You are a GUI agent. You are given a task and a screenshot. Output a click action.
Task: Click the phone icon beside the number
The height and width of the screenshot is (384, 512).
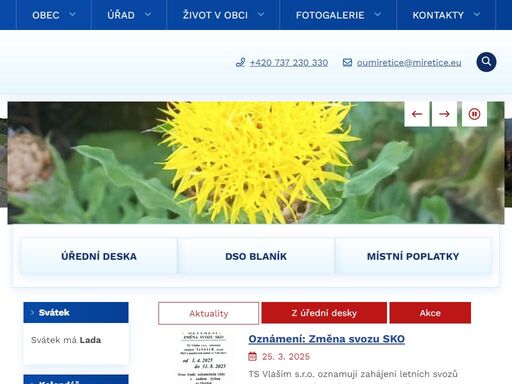240,62
